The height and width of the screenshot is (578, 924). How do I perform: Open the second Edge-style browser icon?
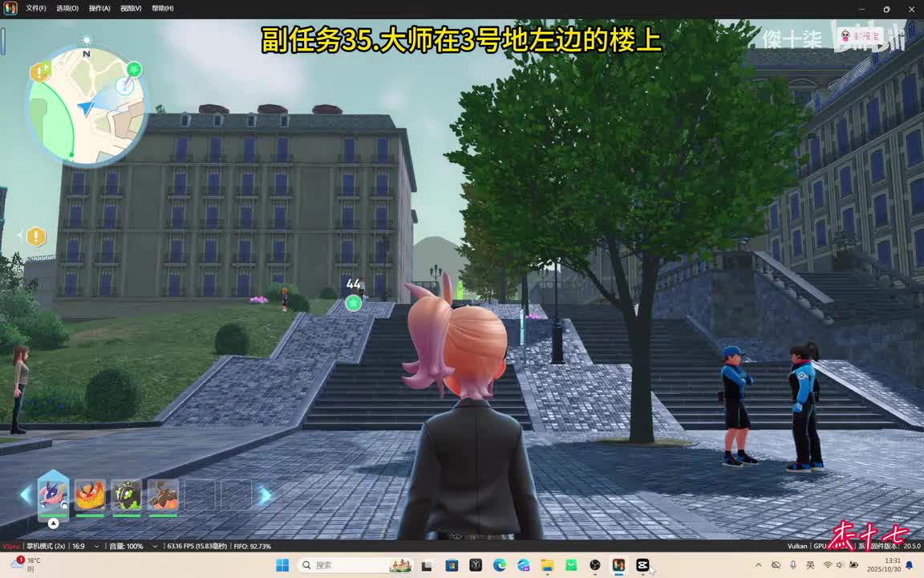(x=523, y=565)
